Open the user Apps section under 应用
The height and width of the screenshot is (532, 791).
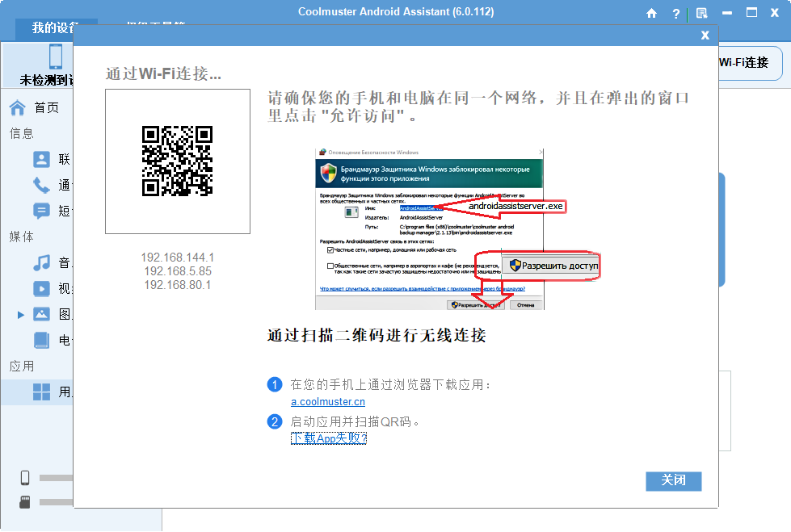(41, 391)
